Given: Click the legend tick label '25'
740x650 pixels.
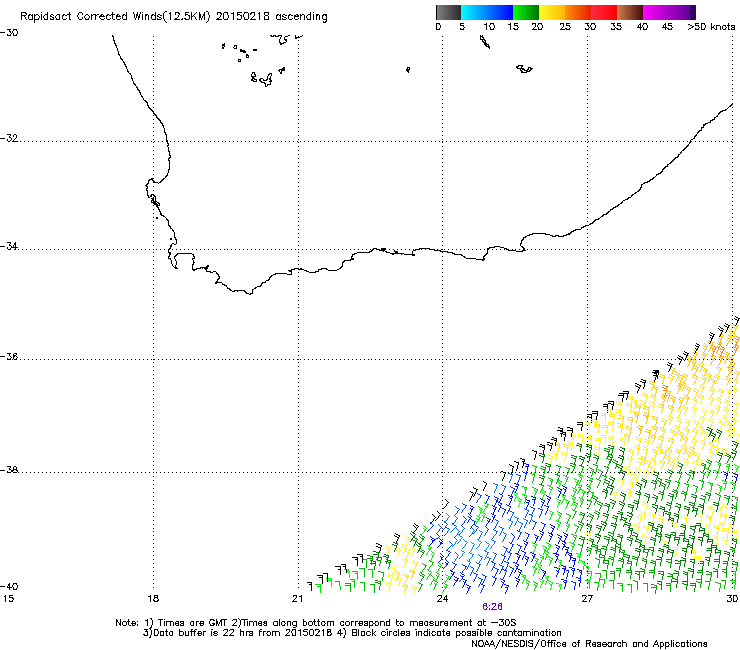Looking at the screenshot, I should point(565,27).
